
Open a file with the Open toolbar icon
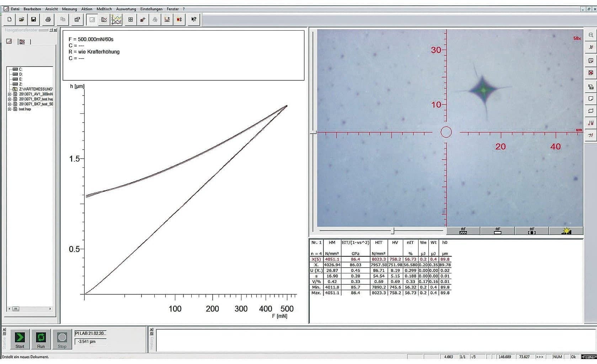pyautogui.click(x=22, y=20)
